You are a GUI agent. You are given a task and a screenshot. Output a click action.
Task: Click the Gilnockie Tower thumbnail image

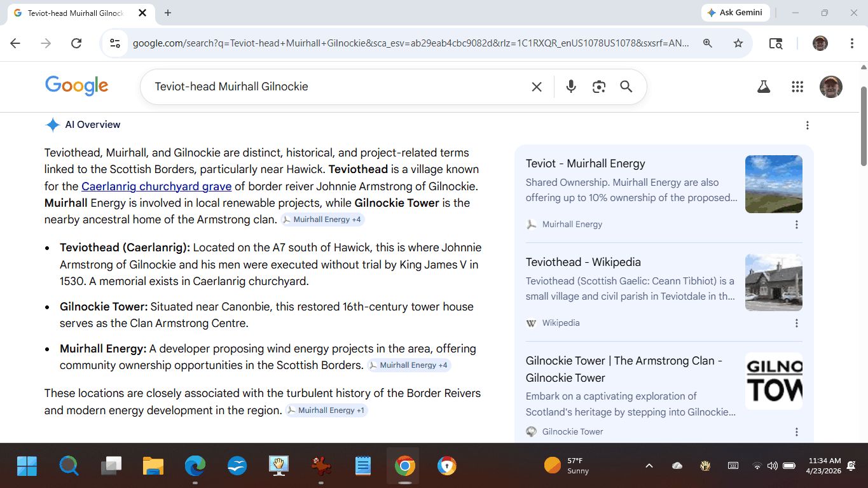[x=773, y=381]
